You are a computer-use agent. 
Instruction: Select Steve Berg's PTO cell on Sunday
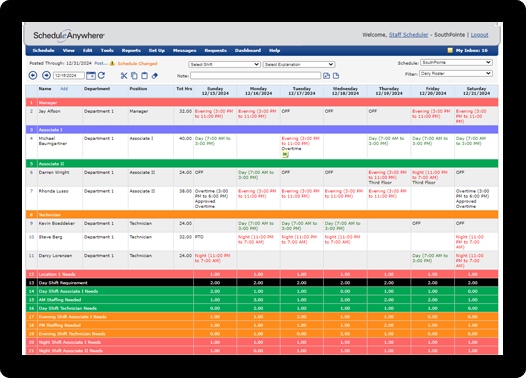click(215, 242)
